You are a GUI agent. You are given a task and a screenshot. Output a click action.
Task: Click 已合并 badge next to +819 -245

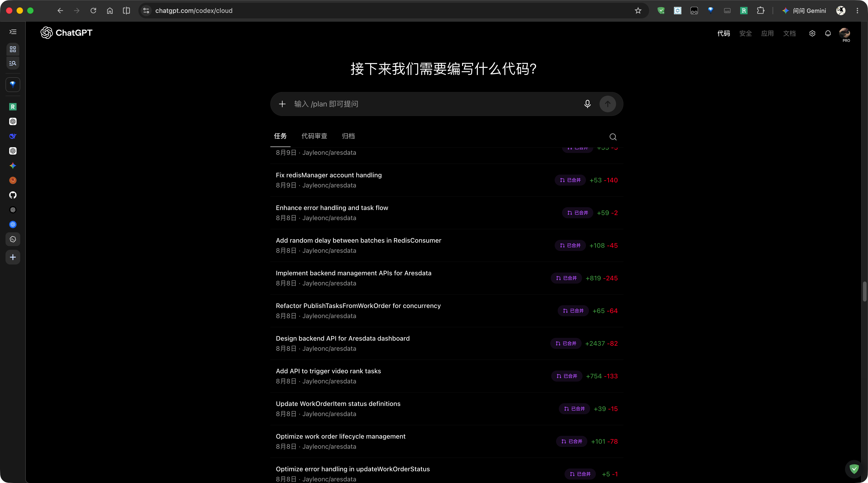pos(566,278)
